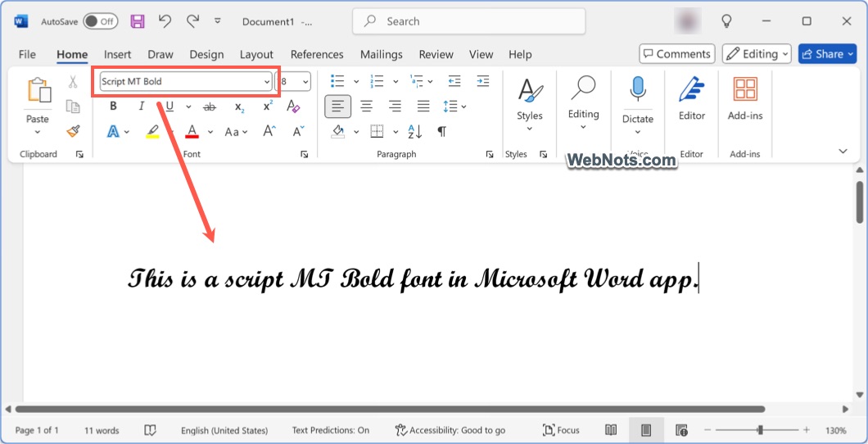The width and height of the screenshot is (868, 444).
Task: Toggle Italic formatting
Action: [x=141, y=106]
